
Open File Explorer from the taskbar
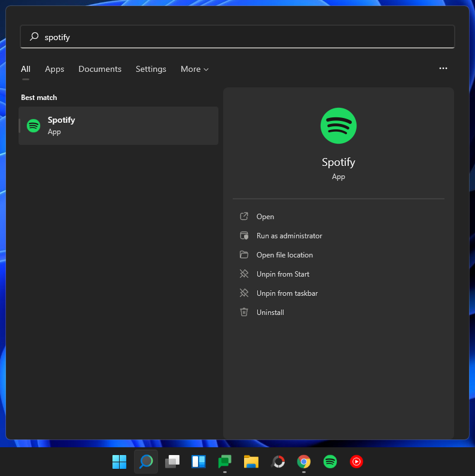[x=251, y=462]
